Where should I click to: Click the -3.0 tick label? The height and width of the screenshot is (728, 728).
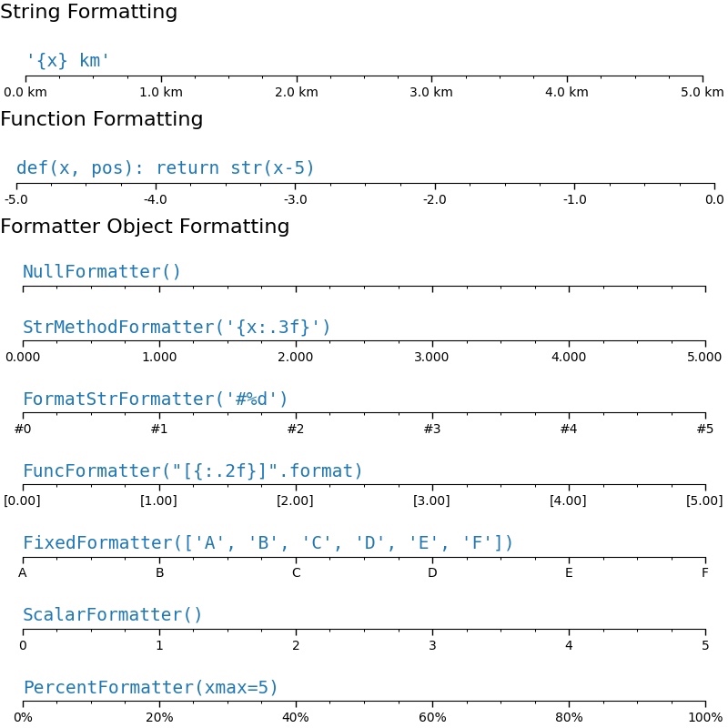click(295, 199)
